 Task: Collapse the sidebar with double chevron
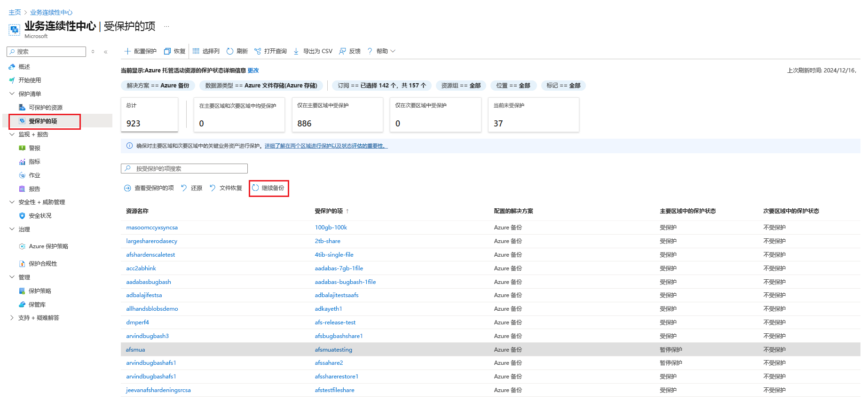(106, 52)
